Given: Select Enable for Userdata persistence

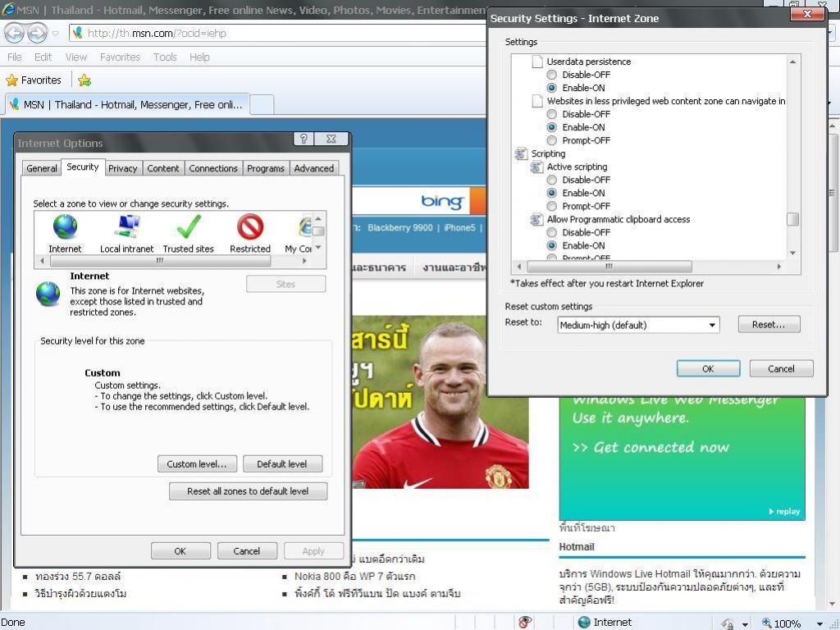Looking at the screenshot, I should click(552, 88).
